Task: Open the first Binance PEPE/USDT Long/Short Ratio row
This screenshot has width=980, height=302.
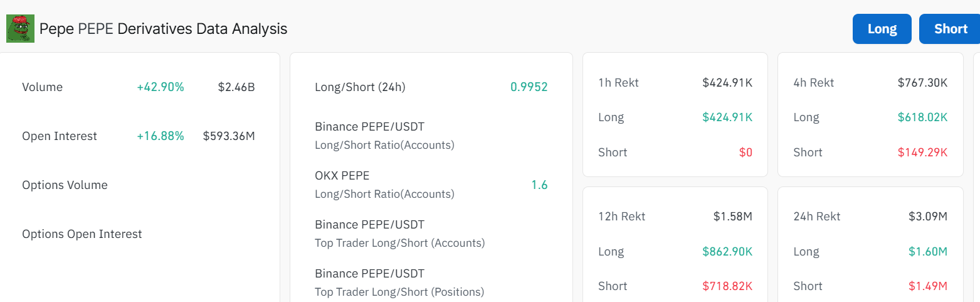Action: [431, 136]
